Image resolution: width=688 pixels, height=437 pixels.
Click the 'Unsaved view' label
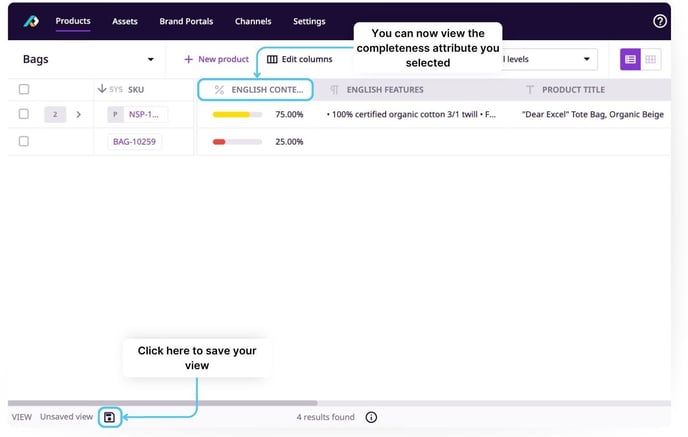[66, 417]
